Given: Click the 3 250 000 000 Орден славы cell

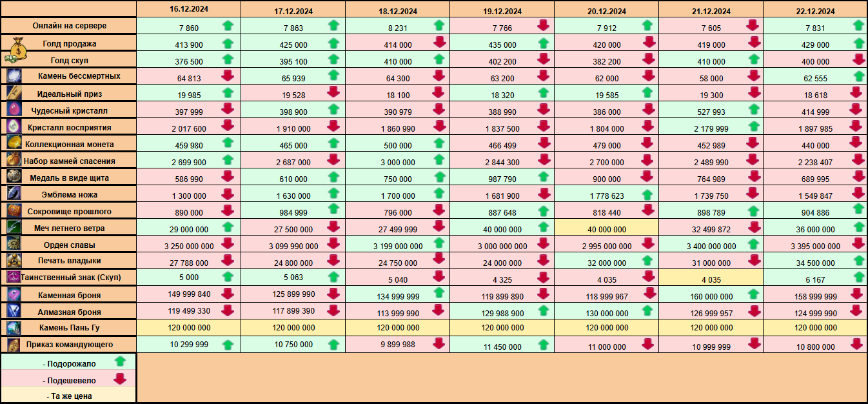Looking at the screenshot, I should tap(189, 246).
